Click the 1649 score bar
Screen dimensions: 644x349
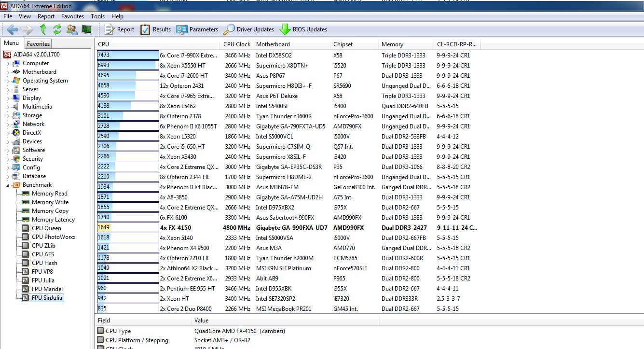[128, 228]
